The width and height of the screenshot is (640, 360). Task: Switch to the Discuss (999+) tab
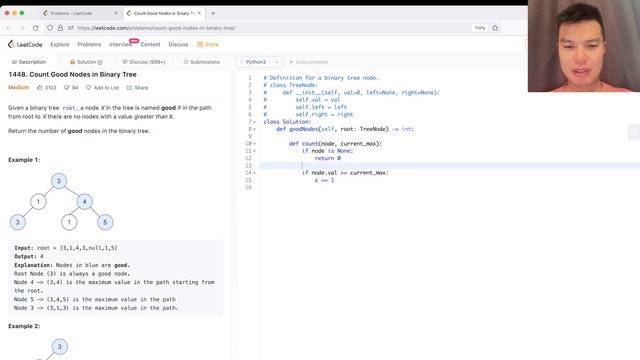pyautogui.click(x=144, y=62)
